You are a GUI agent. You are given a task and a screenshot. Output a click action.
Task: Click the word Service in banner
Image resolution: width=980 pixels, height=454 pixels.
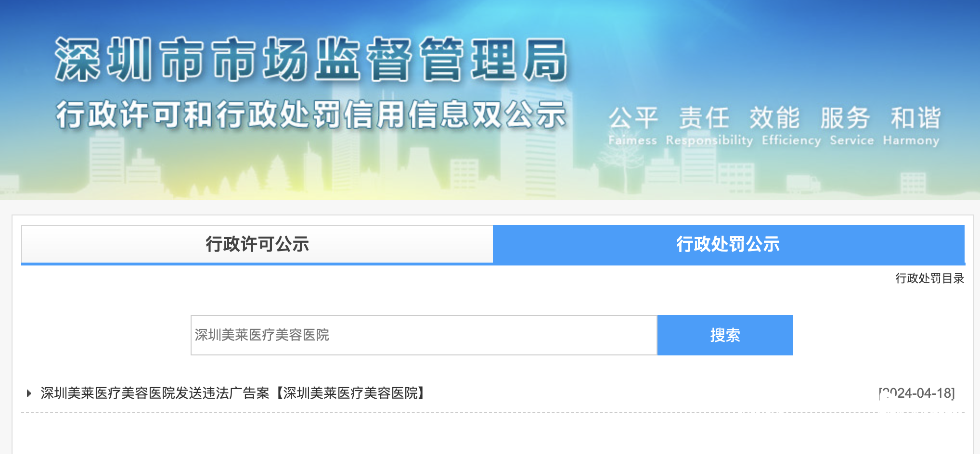tap(851, 140)
